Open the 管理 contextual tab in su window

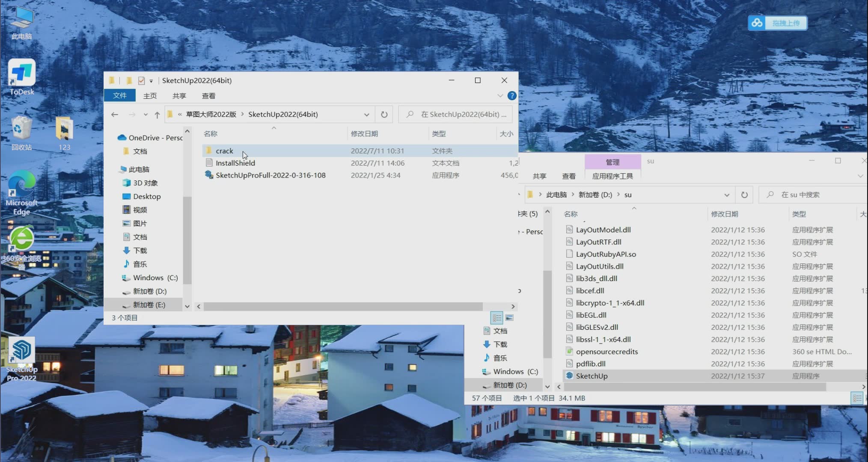[x=612, y=162]
